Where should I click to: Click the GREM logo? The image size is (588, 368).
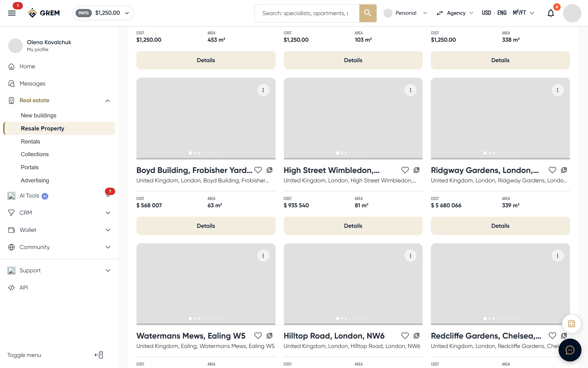point(44,13)
